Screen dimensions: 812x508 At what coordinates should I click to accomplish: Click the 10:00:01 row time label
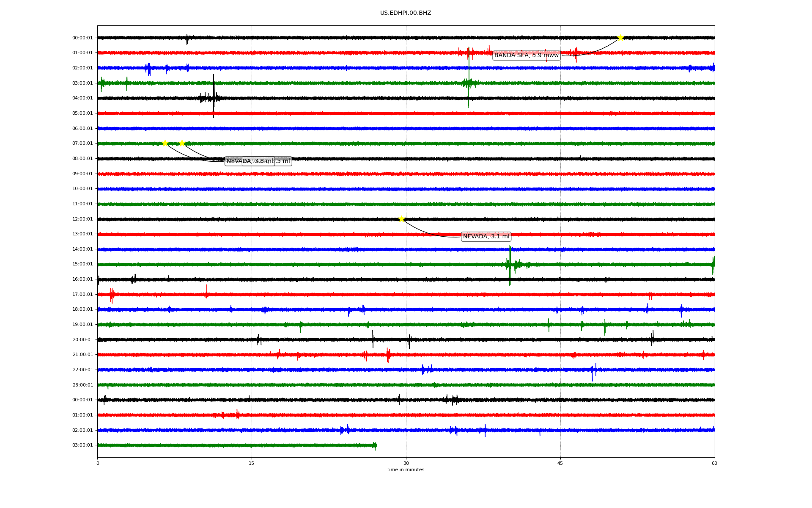point(82,189)
